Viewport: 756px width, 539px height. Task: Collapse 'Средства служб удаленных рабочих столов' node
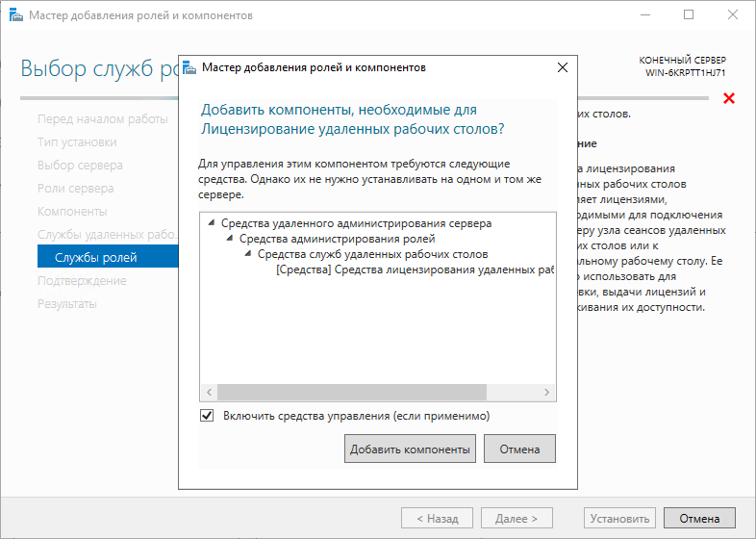coord(248,254)
